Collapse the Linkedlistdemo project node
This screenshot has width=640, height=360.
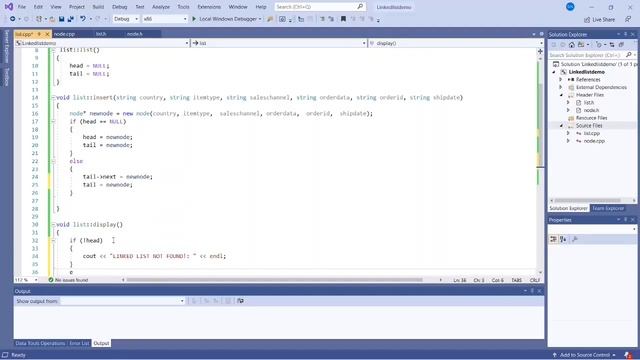pyautogui.click(x=554, y=72)
